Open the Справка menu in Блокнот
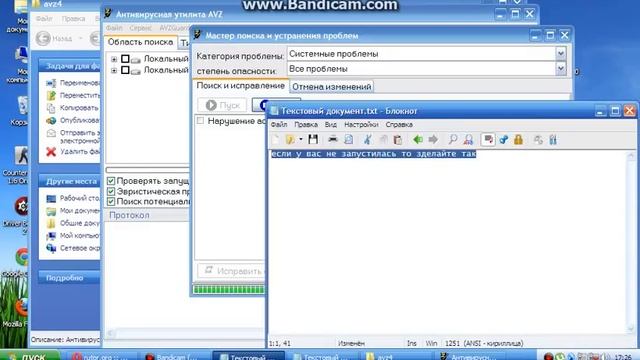Viewport: 640px width, 360px height. pos(399,124)
